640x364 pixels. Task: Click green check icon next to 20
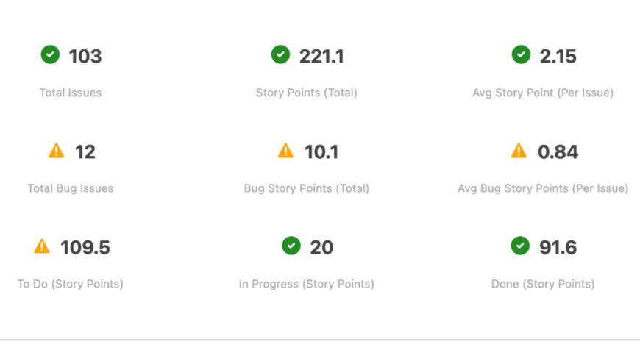click(x=291, y=246)
